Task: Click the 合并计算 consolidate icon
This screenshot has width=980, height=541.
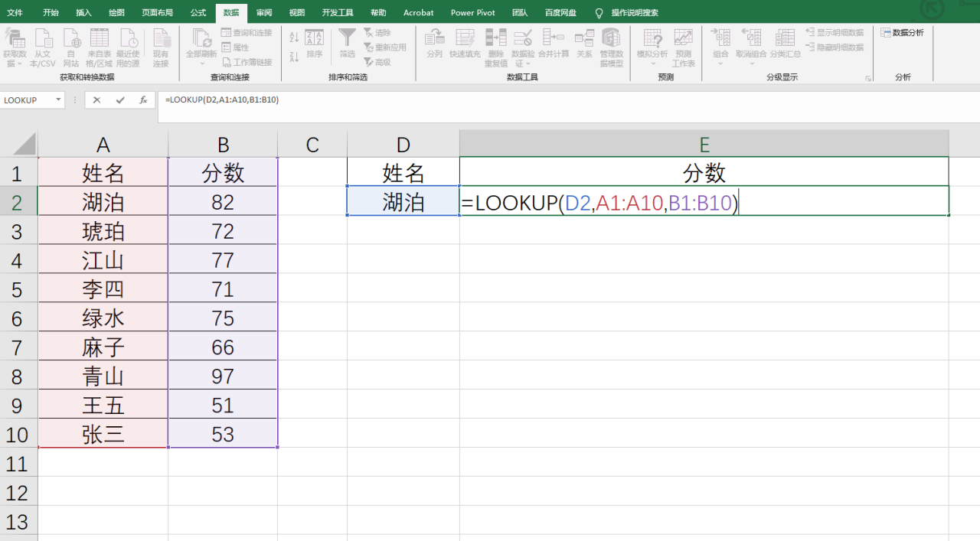Action: 554,44
